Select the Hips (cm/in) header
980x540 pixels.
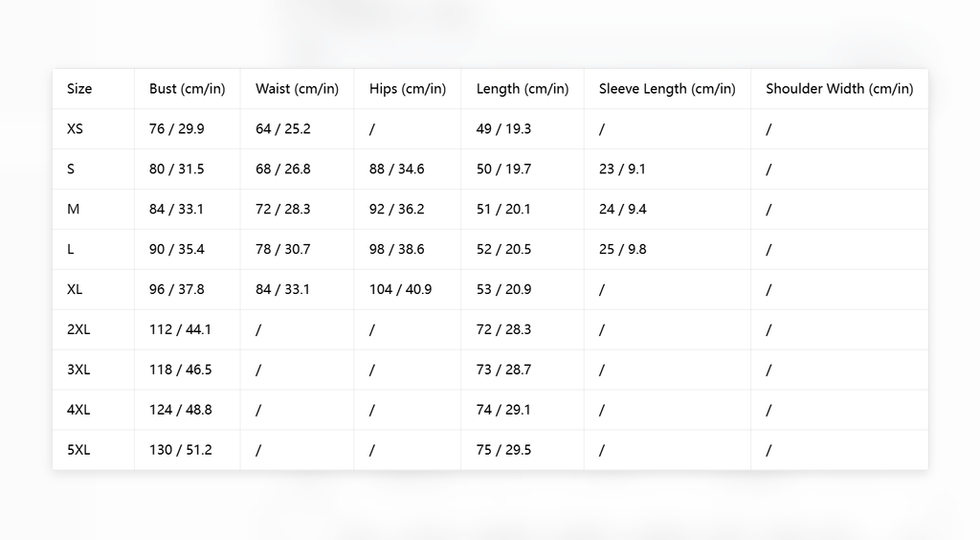pyautogui.click(x=408, y=89)
